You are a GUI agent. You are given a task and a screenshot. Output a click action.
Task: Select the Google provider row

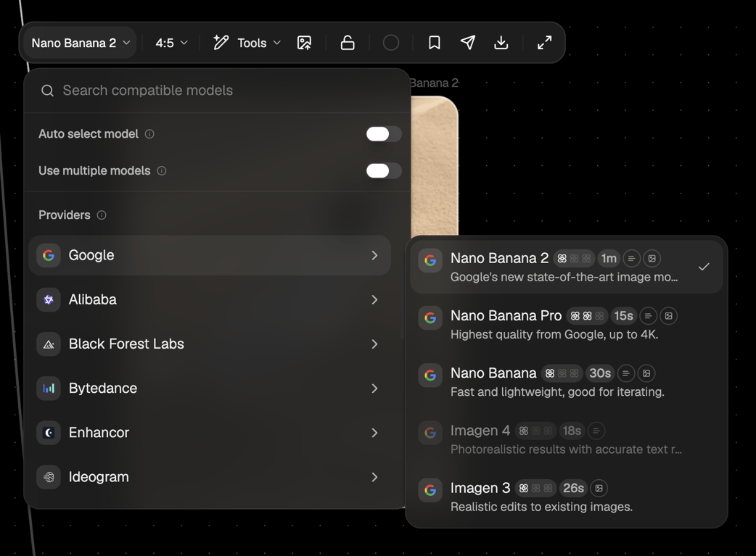[x=210, y=255]
